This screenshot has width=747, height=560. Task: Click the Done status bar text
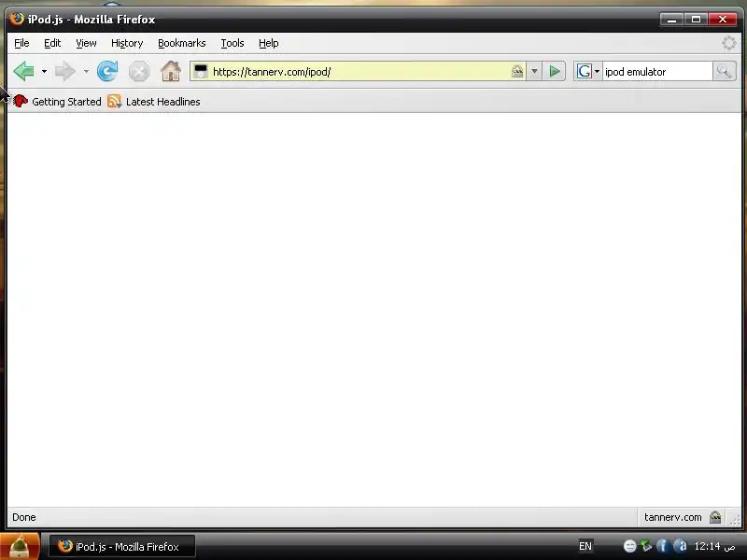pyautogui.click(x=24, y=517)
